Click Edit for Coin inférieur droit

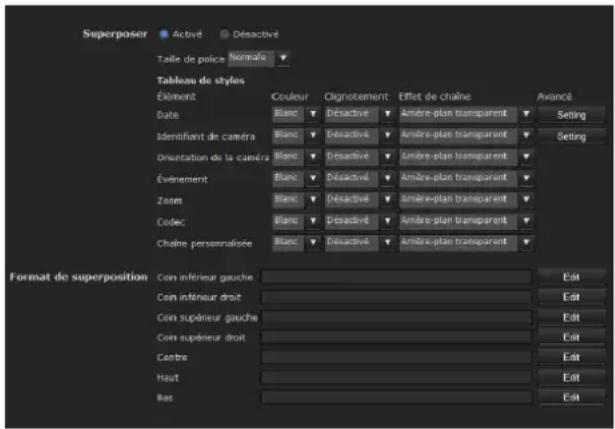[x=571, y=297]
